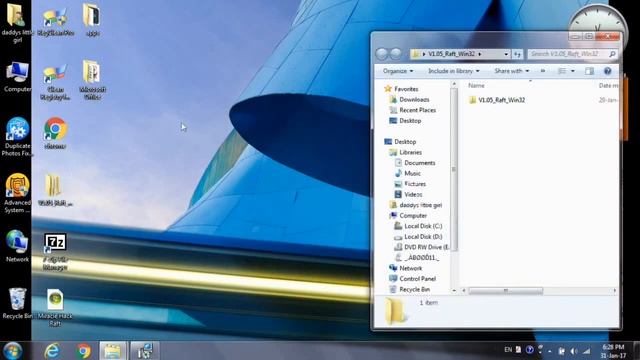Open taskbar clock showing 6:28 PM
Image resolution: width=640 pixels, height=360 pixels.
point(613,351)
